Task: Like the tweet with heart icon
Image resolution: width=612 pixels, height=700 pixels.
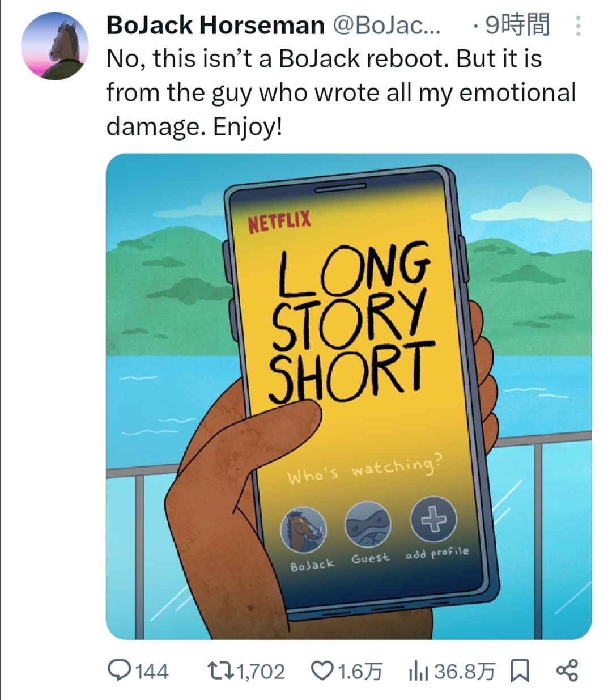Action: (x=322, y=671)
